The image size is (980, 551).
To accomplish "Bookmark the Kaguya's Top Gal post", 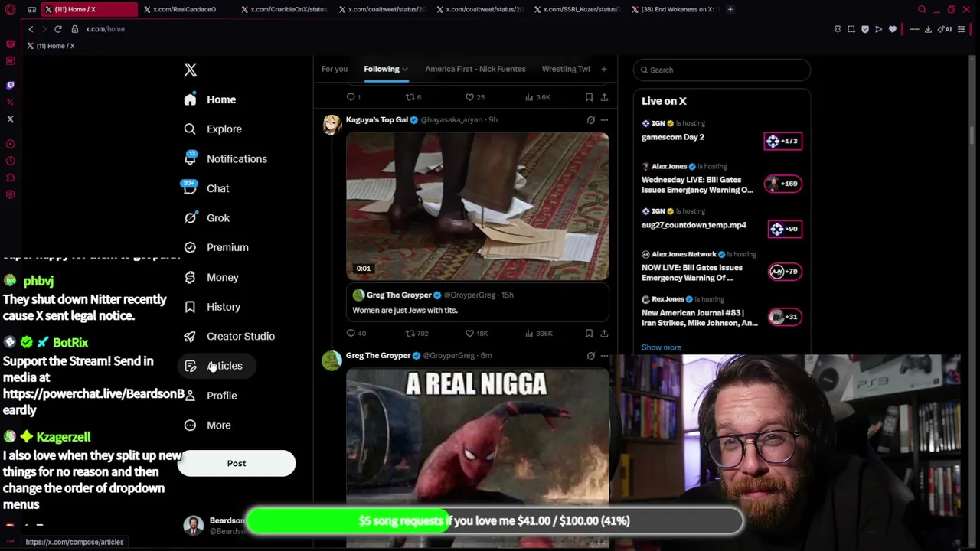I will [x=589, y=333].
